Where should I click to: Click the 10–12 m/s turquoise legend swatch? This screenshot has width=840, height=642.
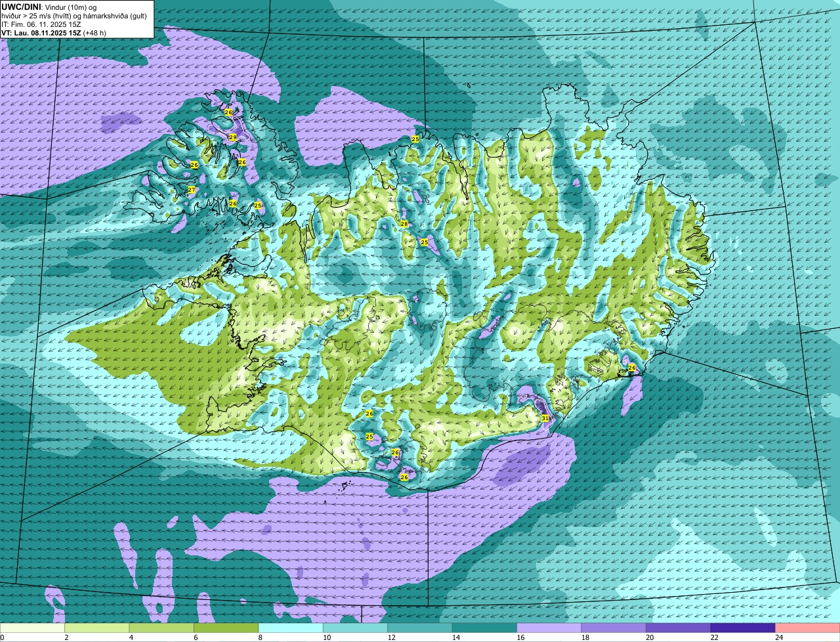point(356,628)
